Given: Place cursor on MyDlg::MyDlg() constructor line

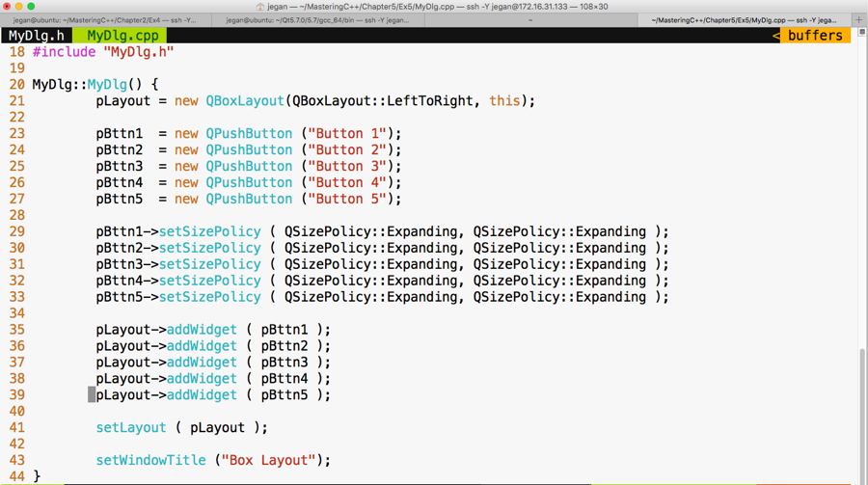Looking at the screenshot, I should click(x=95, y=85).
